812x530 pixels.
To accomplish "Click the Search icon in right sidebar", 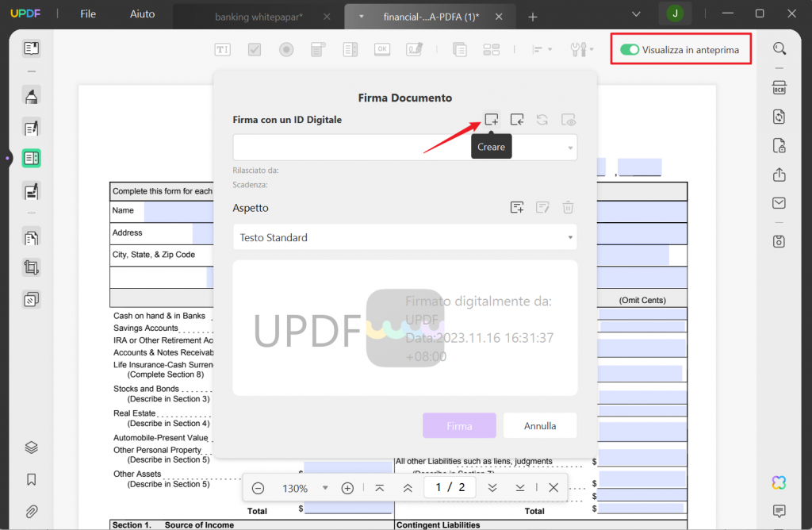I will tap(779, 48).
